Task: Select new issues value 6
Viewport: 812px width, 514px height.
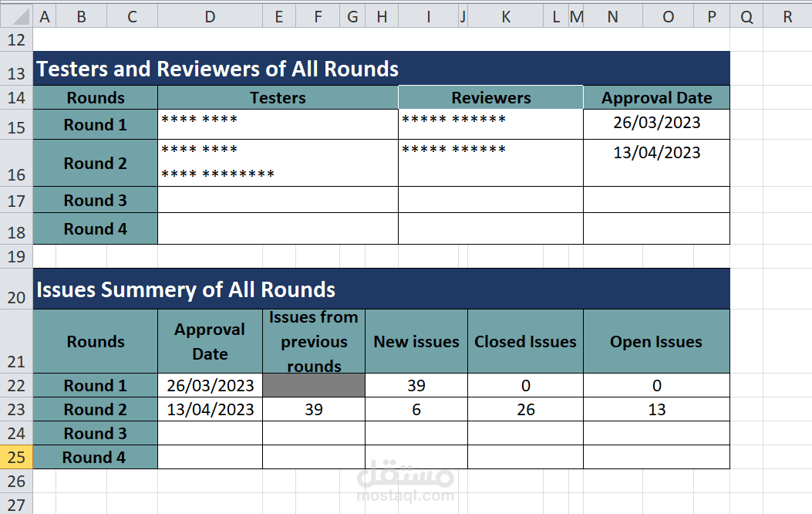Action: (416, 409)
